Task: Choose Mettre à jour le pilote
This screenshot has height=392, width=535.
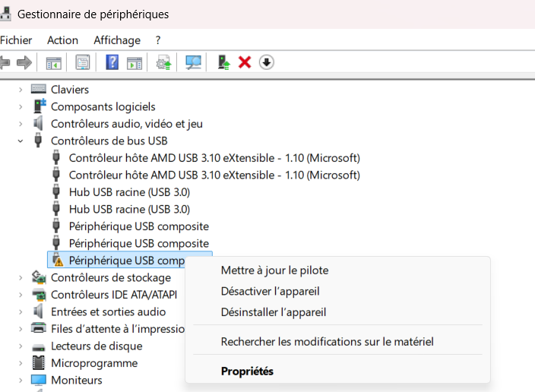Action: click(x=274, y=270)
